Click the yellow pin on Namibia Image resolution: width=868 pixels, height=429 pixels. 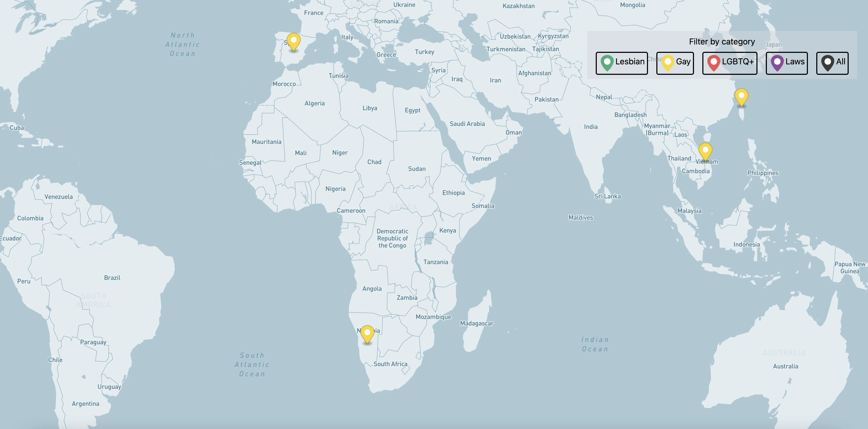[367, 333]
